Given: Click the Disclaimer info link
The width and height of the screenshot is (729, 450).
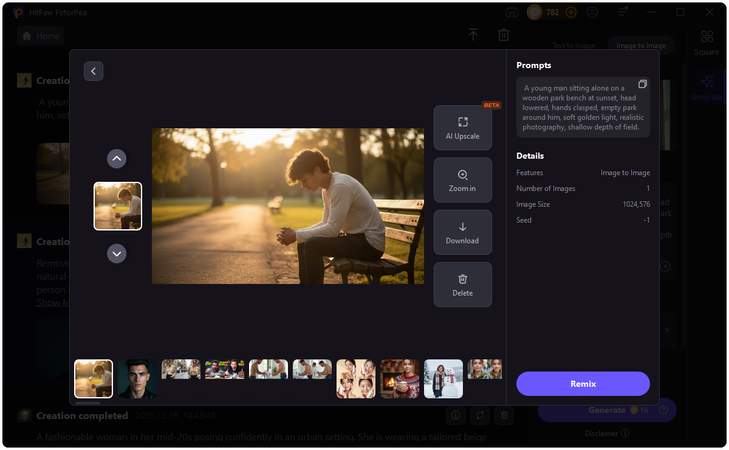Looking at the screenshot, I should coord(607,433).
